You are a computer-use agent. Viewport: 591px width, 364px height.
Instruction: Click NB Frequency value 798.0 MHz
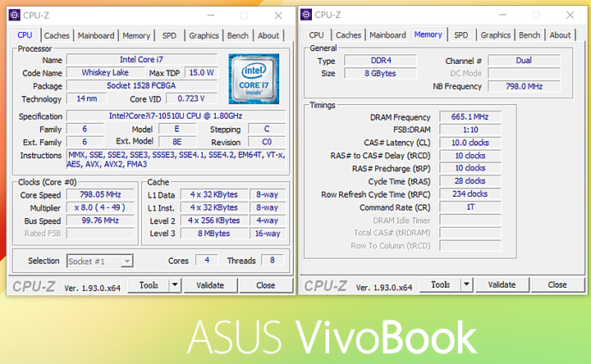[x=524, y=86]
